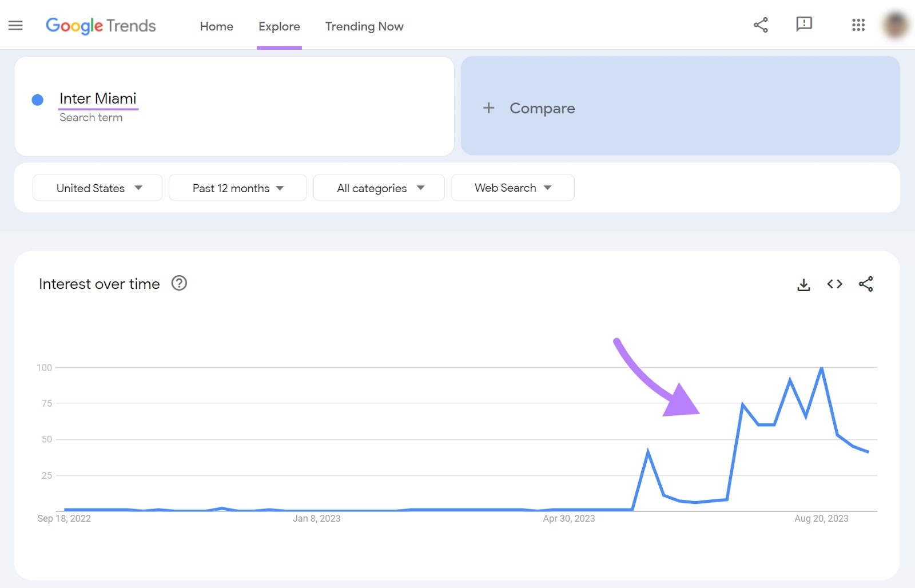The height and width of the screenshot is (588, 915).
Task: Click the Google Trends logo
Action: [101, 26]
